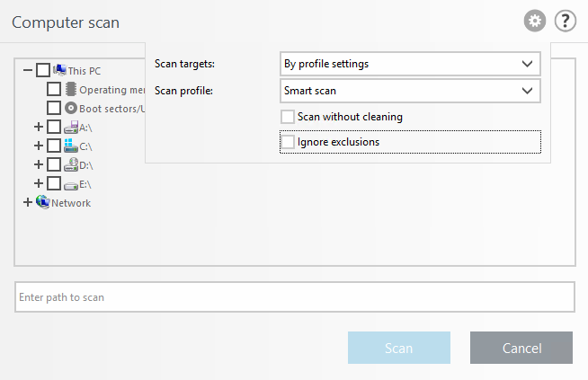The width and height of the screenshot is (588, 380).
Task: Click the Scan button
Action: [x=398, y=349]
